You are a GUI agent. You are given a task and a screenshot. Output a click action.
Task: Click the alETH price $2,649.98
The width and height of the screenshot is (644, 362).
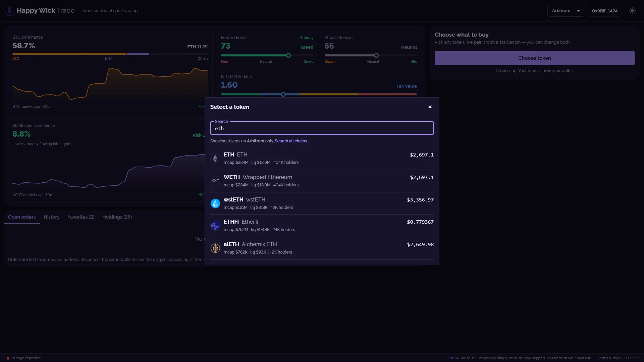tap(420, 244)
